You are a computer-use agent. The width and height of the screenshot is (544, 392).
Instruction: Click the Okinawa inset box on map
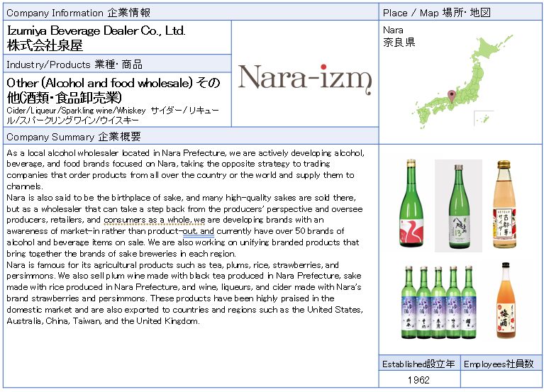click(484, 118)
